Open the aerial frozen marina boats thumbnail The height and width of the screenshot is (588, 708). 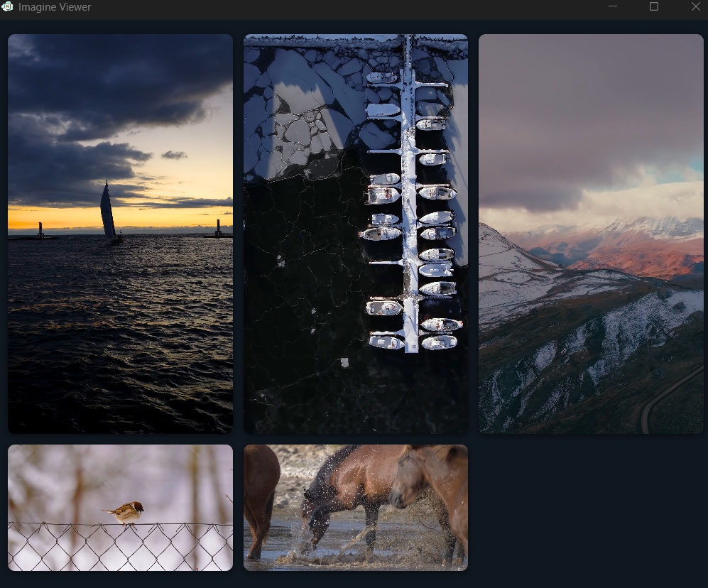pos(356,234)
